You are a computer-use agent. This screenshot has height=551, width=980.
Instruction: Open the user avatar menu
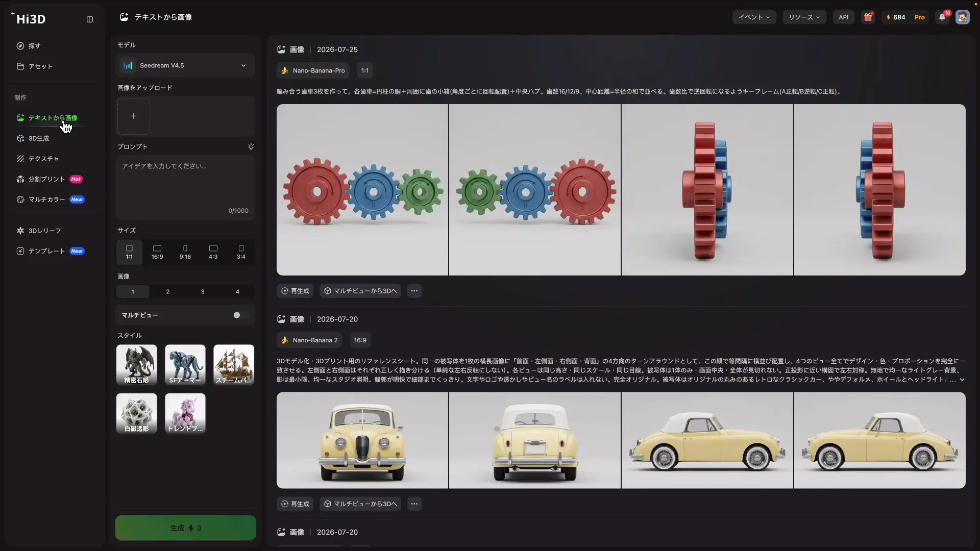963,17
